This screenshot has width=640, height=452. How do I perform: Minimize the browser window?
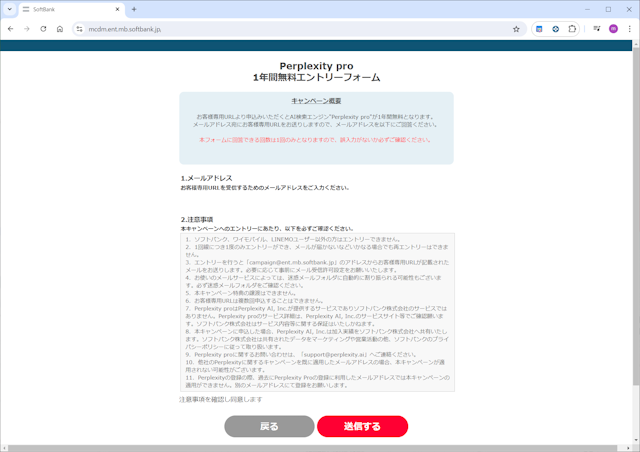click(x=587, y=9)
